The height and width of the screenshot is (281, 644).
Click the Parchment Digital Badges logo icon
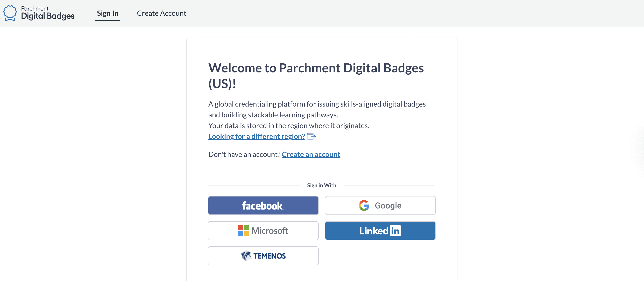coord(10,13)
